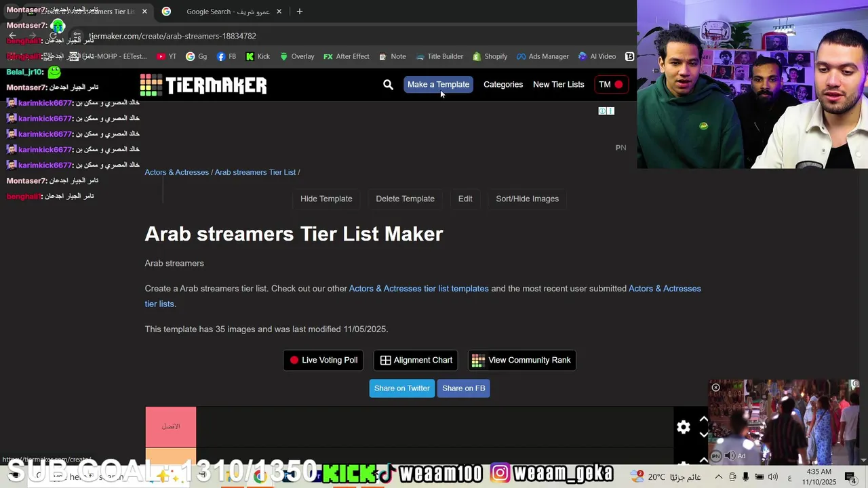Click Make a Template button
This screenshot has height=488, width=868.
point(438,85)
